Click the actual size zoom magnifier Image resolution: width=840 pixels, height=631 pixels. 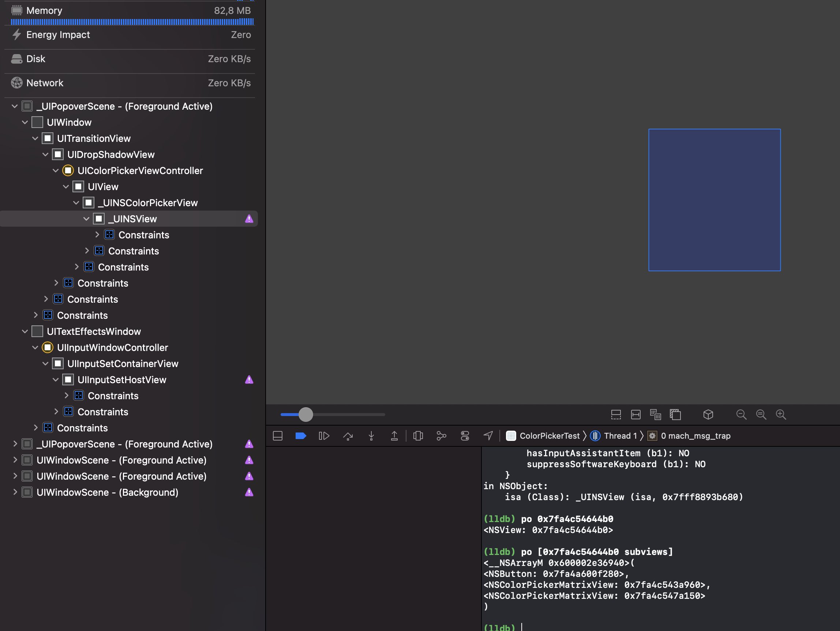[x=761, y=414]
